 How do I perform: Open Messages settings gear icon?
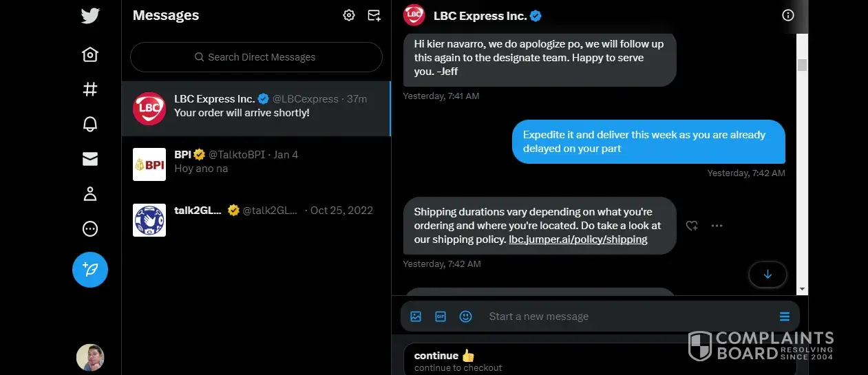point(349,15)
